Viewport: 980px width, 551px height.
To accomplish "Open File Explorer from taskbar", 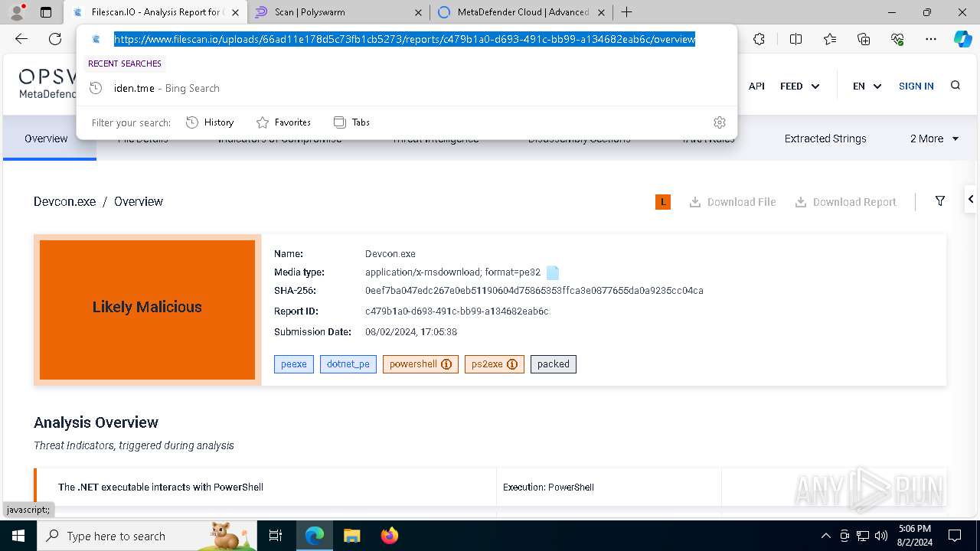I will tap(351, 536).
